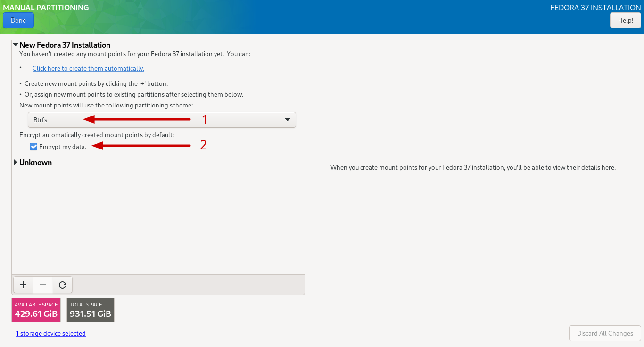644x347 pixels.
Task: Expand the Unknown section
Action: coord(16,163)
